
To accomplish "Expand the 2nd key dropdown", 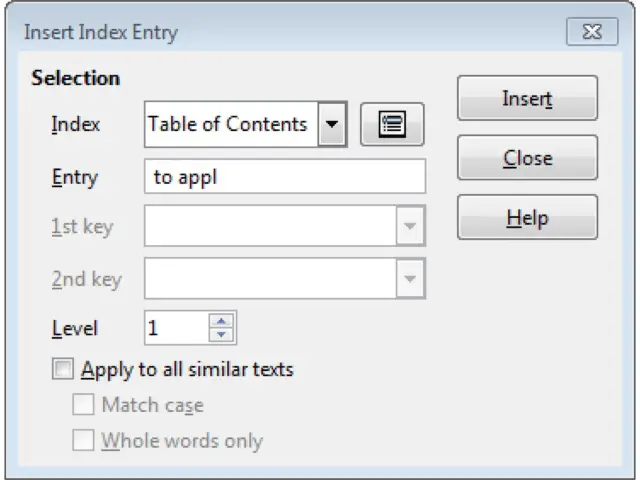I will pyautogui.click(x=408, y=279).
